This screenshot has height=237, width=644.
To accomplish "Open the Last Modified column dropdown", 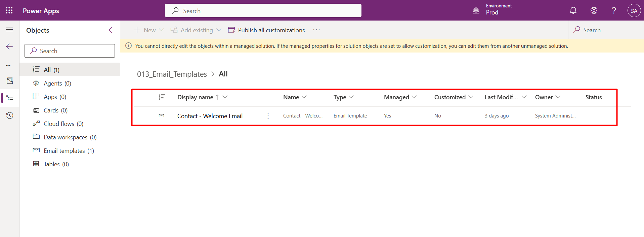I will 524,97.
